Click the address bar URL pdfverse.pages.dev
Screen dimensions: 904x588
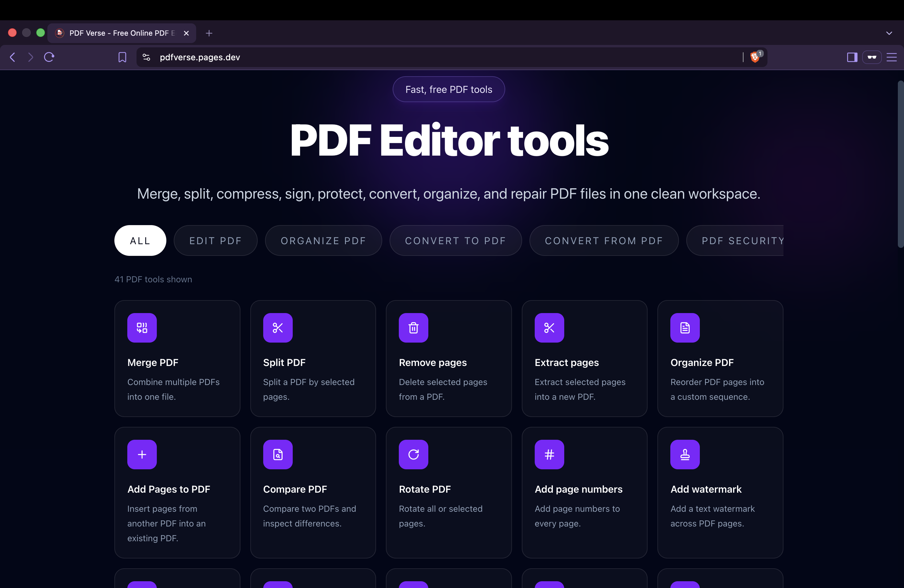(200, 57)
